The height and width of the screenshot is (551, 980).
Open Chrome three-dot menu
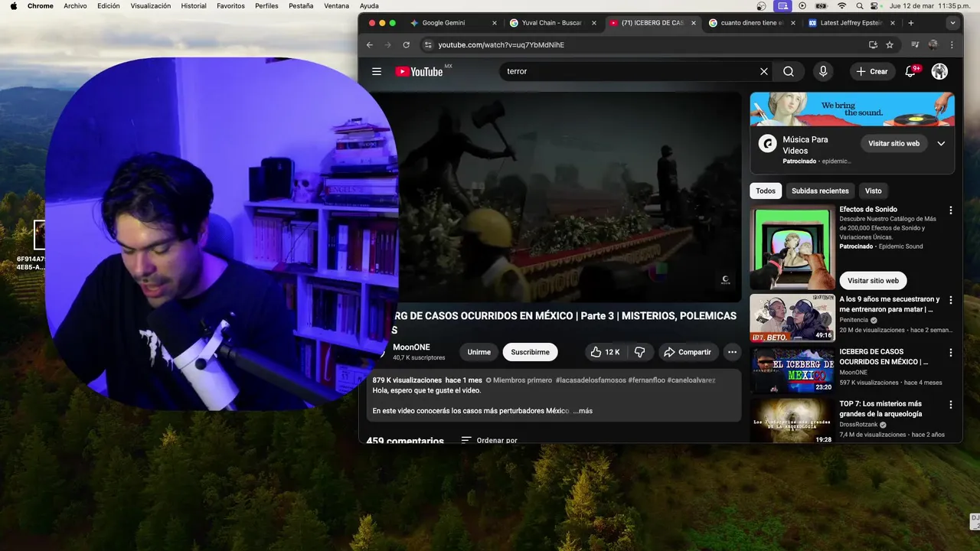[952, 45]
